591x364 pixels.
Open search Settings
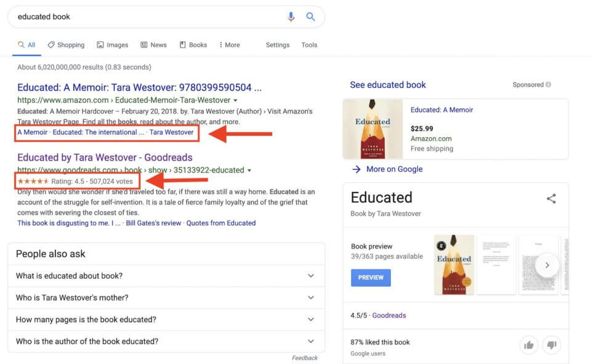coord(278,45)
